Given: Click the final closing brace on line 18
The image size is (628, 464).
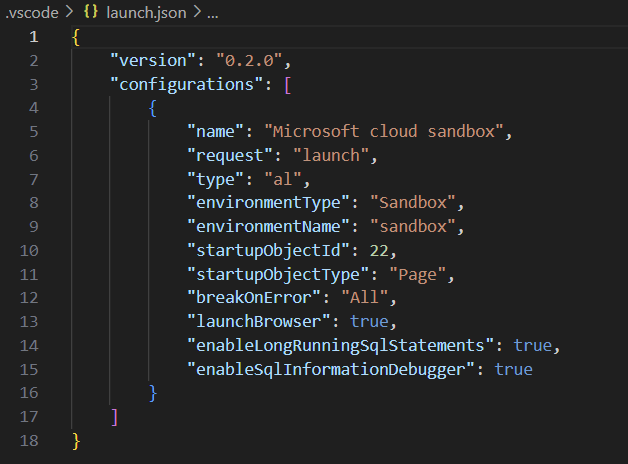Looking at the screenshot, I should coord(76,441).
